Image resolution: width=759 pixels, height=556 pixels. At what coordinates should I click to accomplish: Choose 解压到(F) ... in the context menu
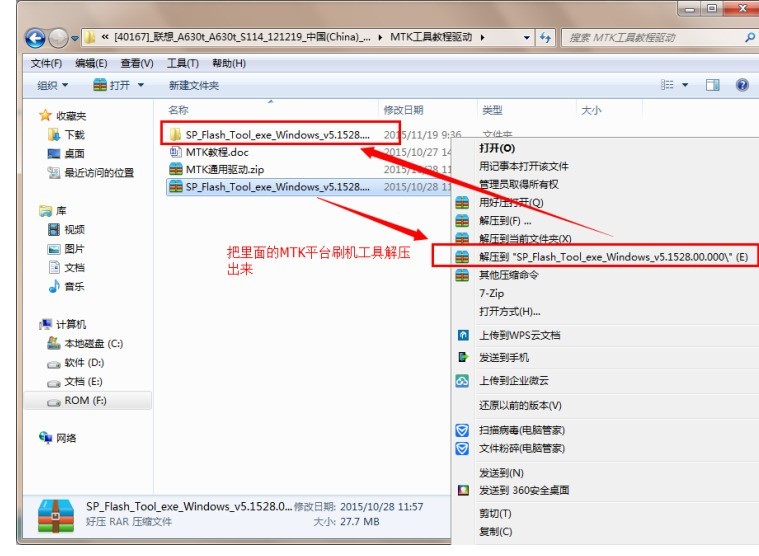tap(505, 221)
